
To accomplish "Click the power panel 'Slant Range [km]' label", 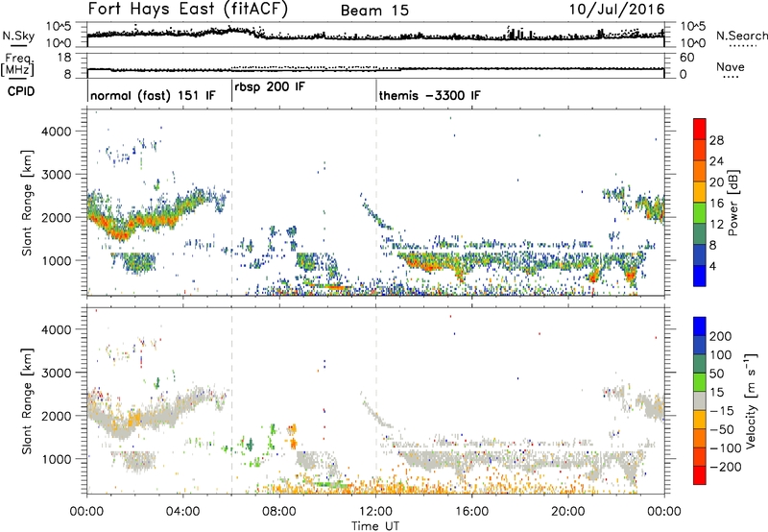I will 27,203.
